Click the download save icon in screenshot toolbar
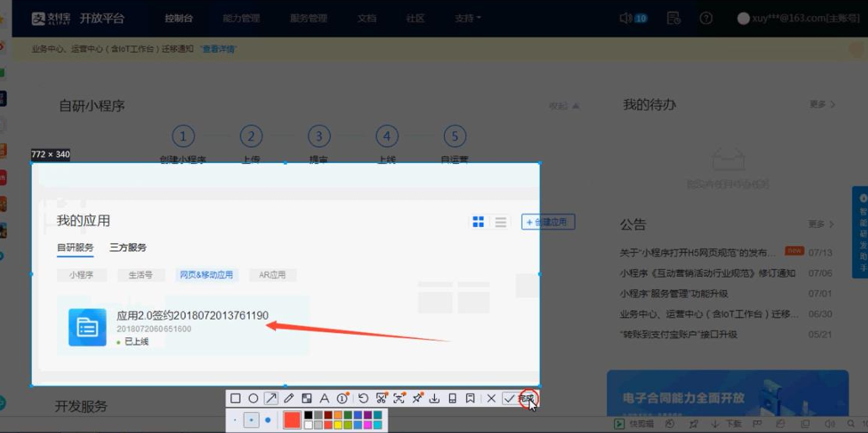Screen dimensions: 868x433 [x=434, y=399]
